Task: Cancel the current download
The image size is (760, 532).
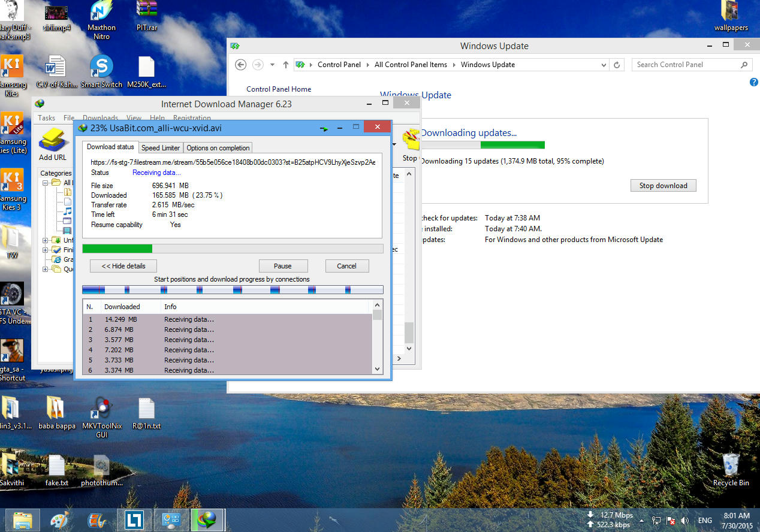Action: pos(347,266)
